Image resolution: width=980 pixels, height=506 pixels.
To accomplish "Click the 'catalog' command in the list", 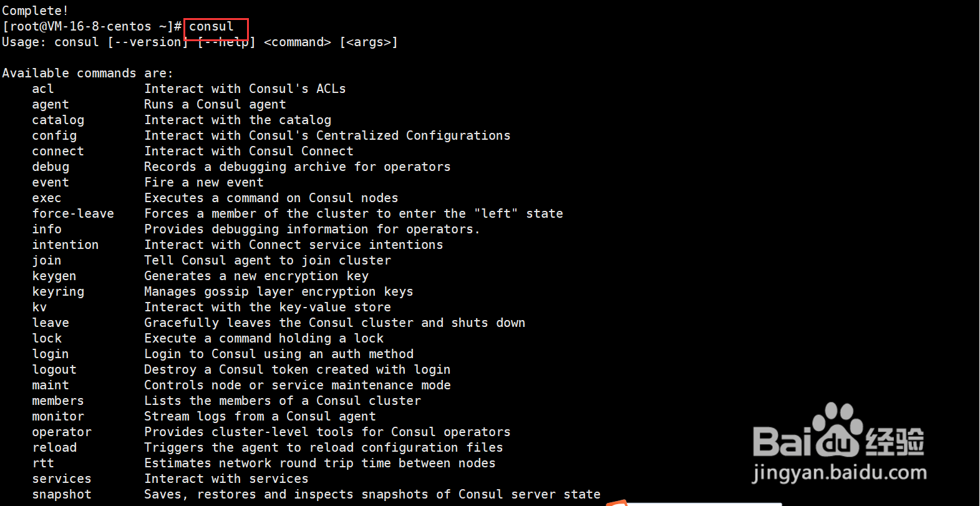I will pos(58,120).
